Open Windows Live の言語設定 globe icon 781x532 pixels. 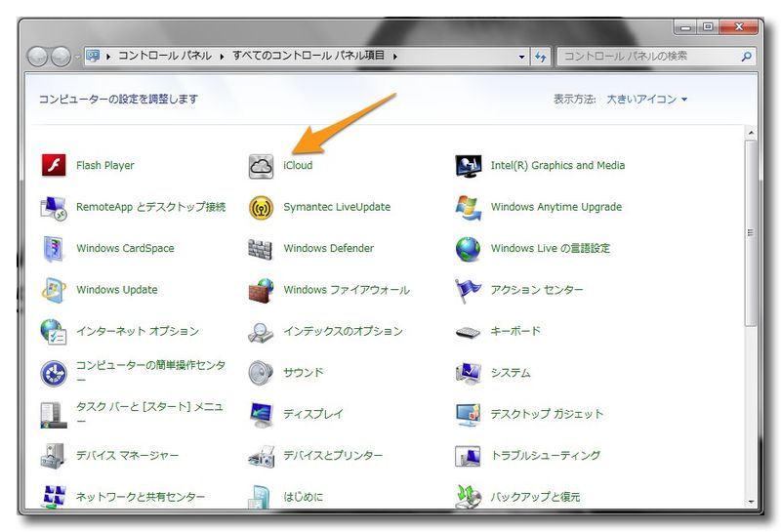coord(469,249)
